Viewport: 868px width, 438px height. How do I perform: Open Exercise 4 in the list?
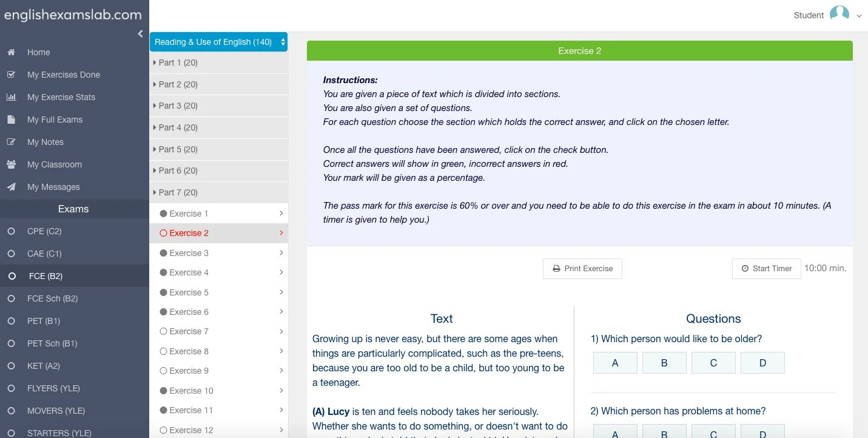pyautogui.click(x=189, y=273)
